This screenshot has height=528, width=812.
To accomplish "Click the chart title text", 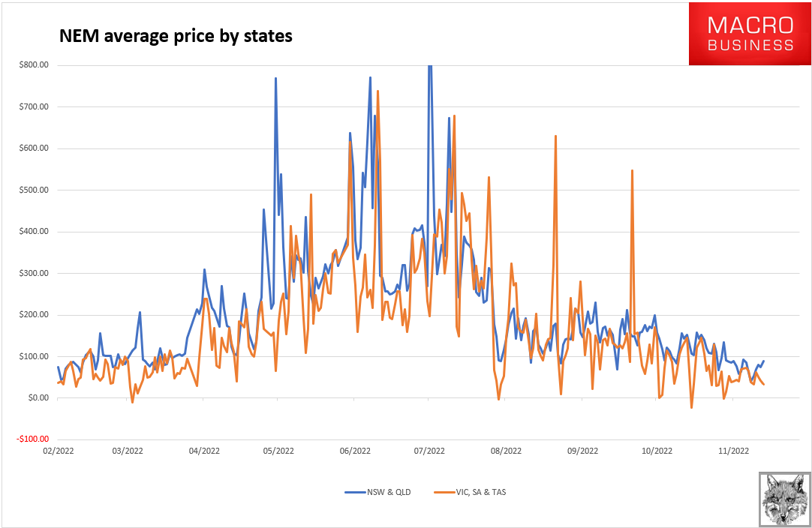I will pos(176,36).
